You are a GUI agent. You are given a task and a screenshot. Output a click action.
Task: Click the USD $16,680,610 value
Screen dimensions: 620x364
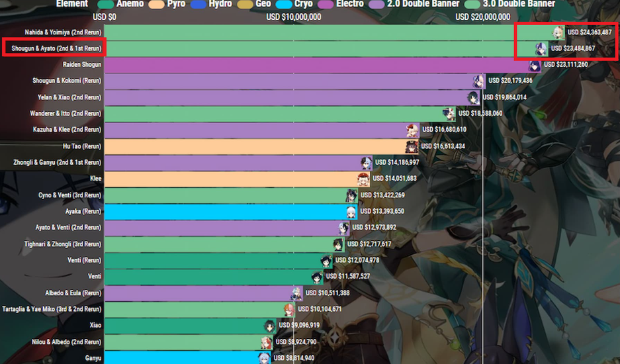(x=444, y=130)
